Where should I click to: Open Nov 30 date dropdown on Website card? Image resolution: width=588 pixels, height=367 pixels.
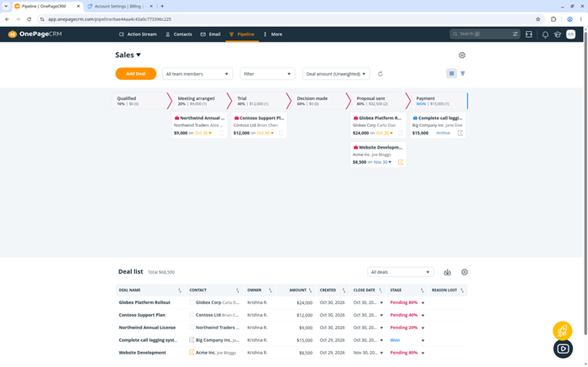382,162
